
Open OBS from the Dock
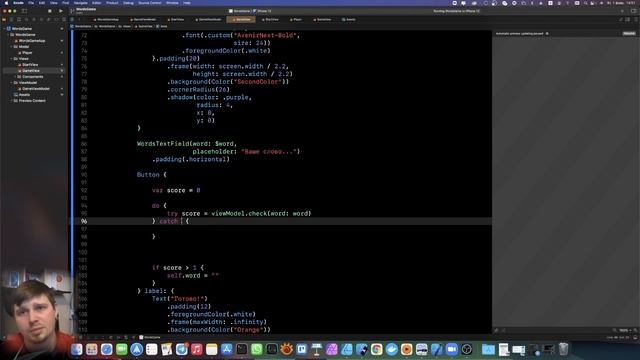[x=467, y=349]
